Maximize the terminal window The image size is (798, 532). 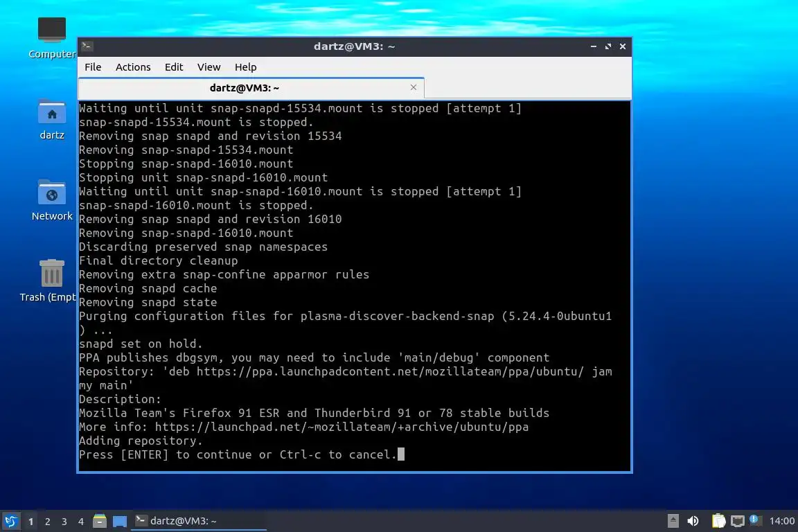[608, 46]
